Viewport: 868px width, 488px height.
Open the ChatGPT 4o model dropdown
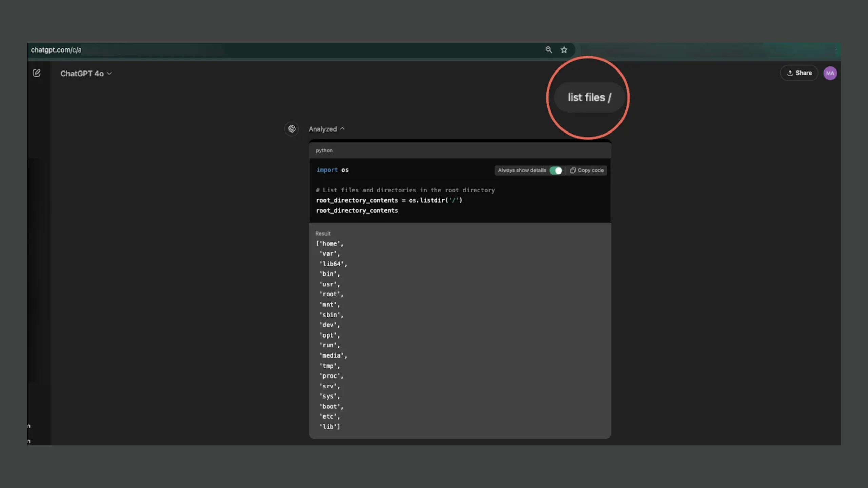pyautogui.click(x=86, y=74)
